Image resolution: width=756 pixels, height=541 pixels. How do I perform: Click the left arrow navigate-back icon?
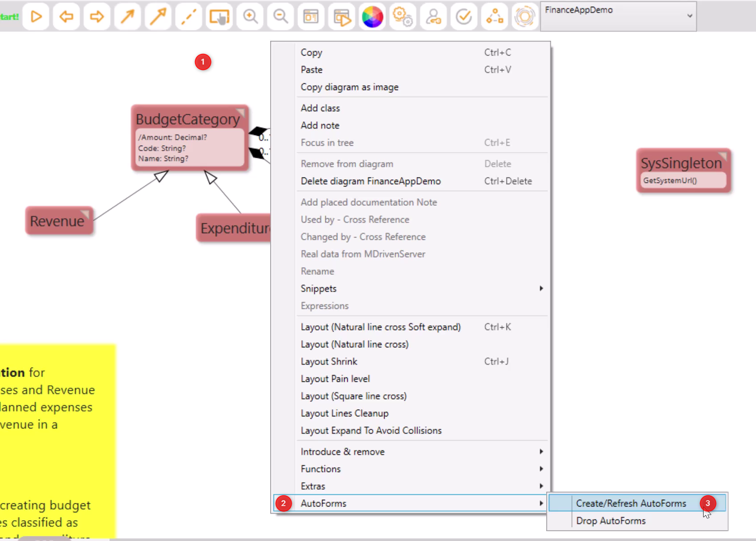(x=66, y=17)
